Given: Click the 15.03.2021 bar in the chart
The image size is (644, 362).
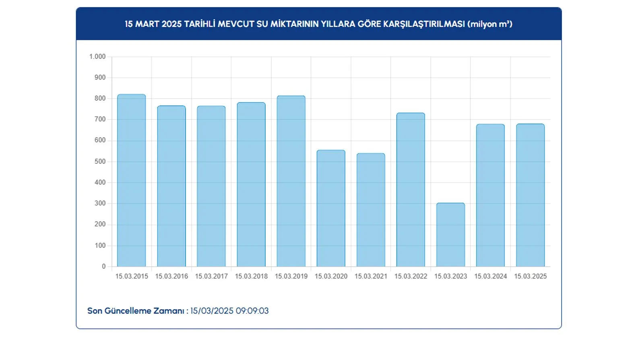Looking at the screenshot, I should [x=371, y=210].
